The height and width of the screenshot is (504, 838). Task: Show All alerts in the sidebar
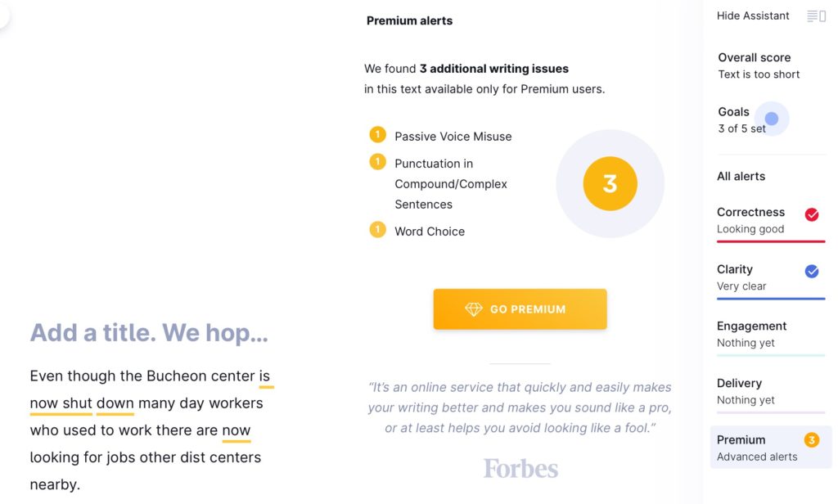coord(741,176)
